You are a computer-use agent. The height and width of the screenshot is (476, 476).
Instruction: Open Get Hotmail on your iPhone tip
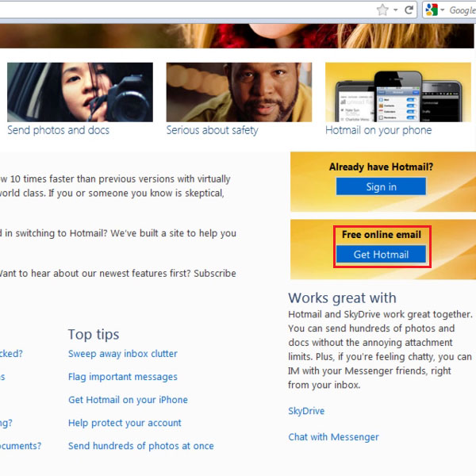(128, 400)
